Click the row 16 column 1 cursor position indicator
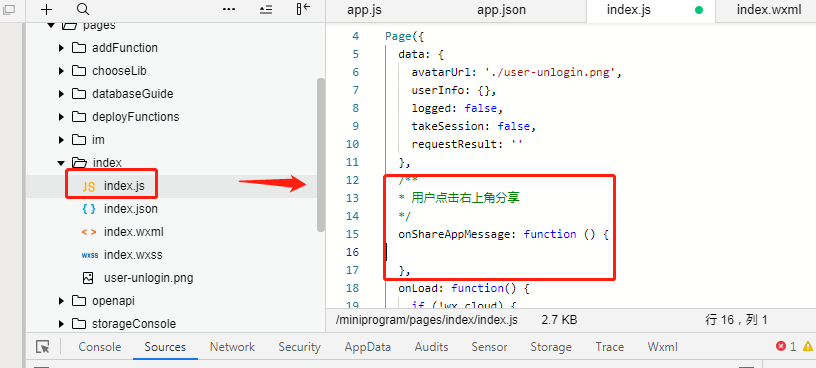 (736, 320)
